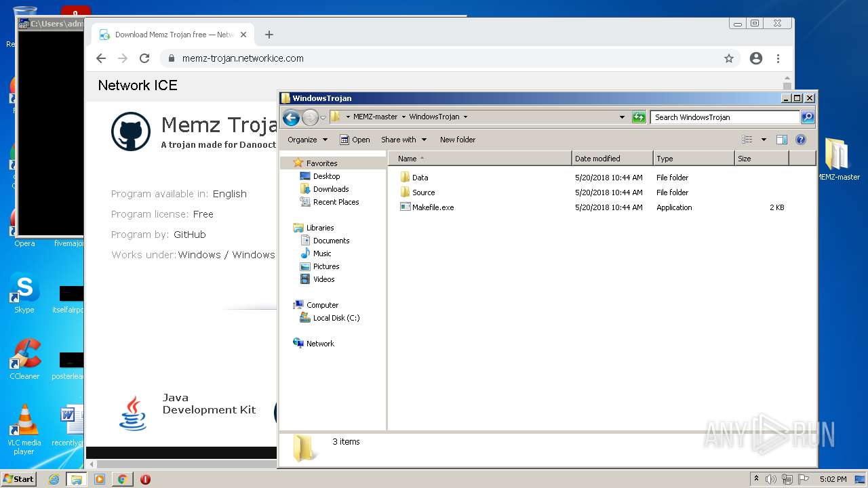Open Documents library in navigation pane
This screenshot has width=868, height=488.
[x=331, y=241]
